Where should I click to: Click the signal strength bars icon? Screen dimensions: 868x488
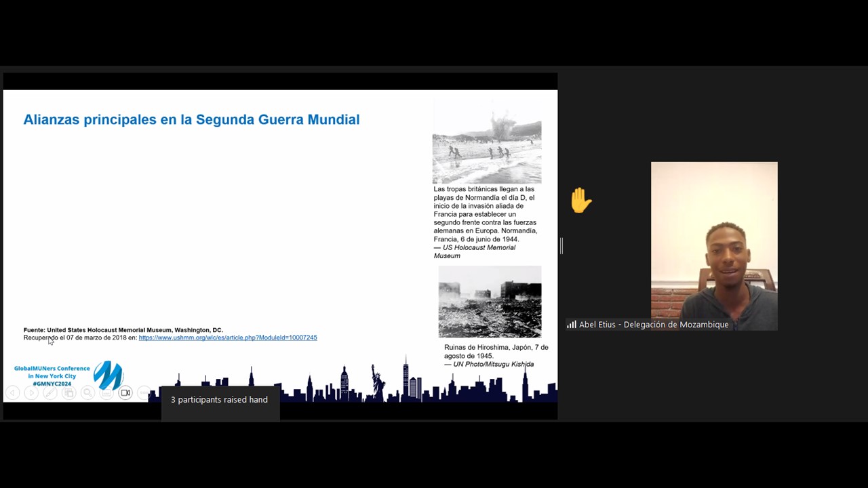[572, 325]
